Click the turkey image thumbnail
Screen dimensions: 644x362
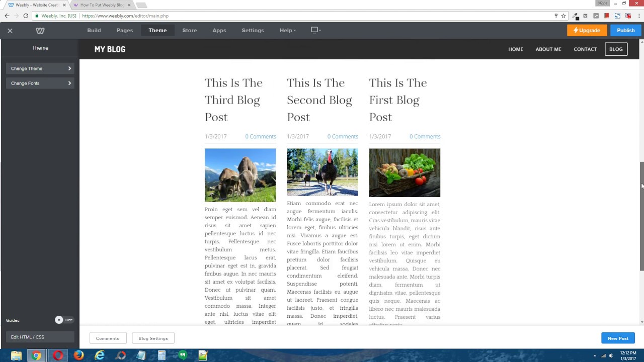pos(323,172)
